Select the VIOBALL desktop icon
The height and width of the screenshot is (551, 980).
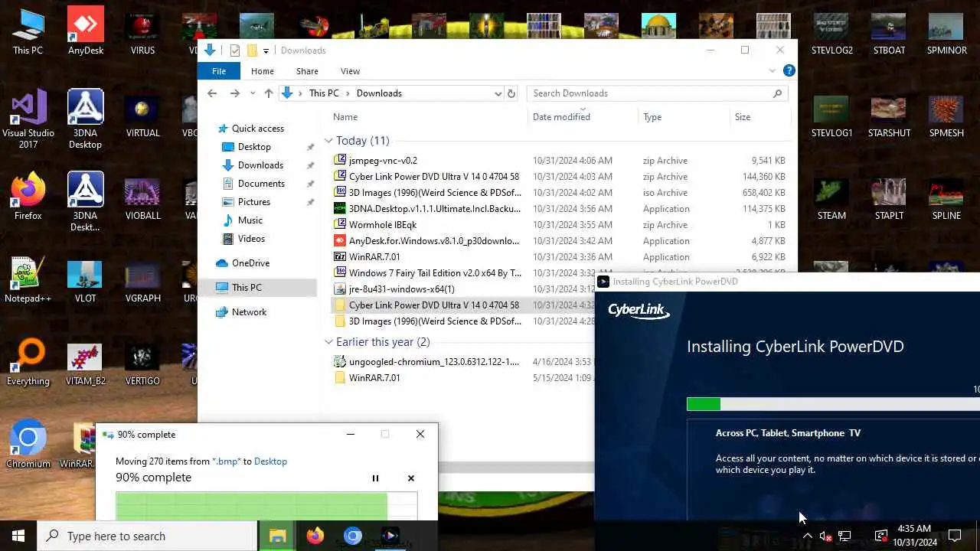pyautogui.click(x=142, y=197)
